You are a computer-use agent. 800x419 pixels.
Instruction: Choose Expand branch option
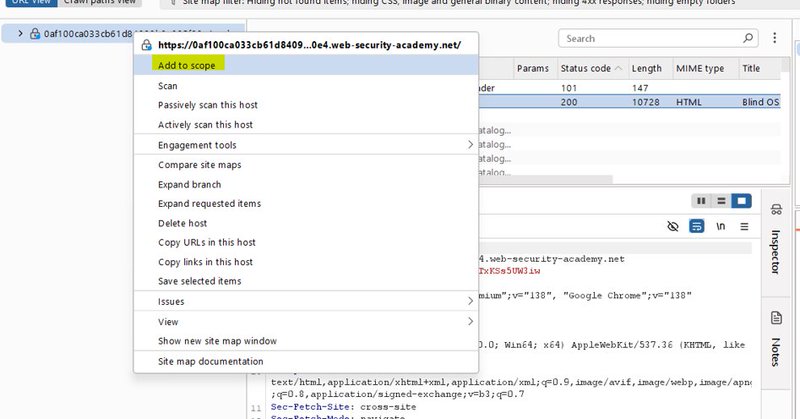click(306, 184)
